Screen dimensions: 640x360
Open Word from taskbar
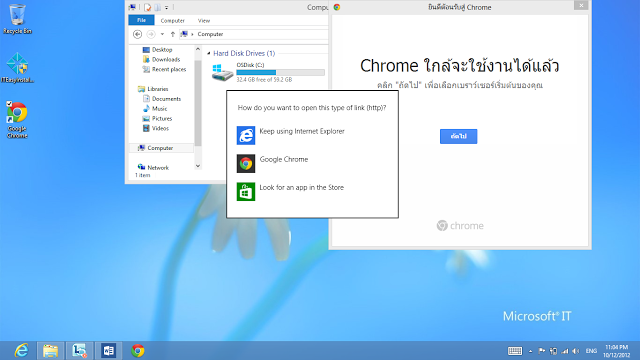pos(109,351)
